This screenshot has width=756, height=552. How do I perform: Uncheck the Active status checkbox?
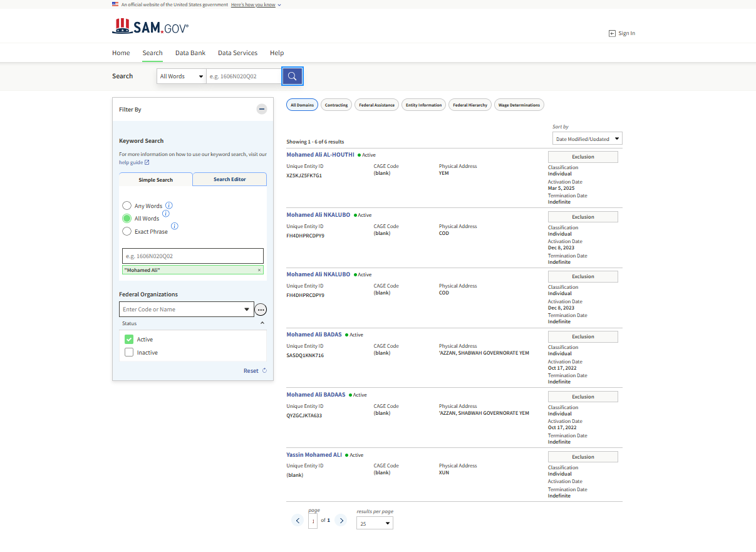click(129, 339)
